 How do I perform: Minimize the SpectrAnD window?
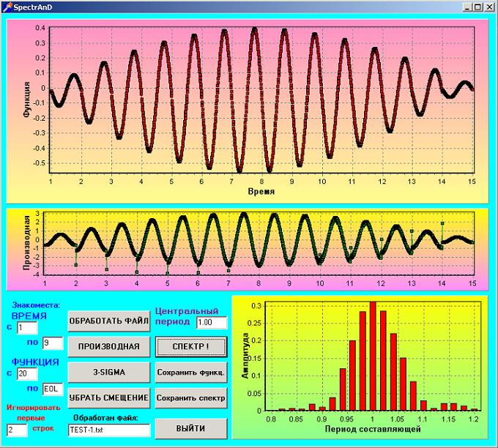pos(468,7)
